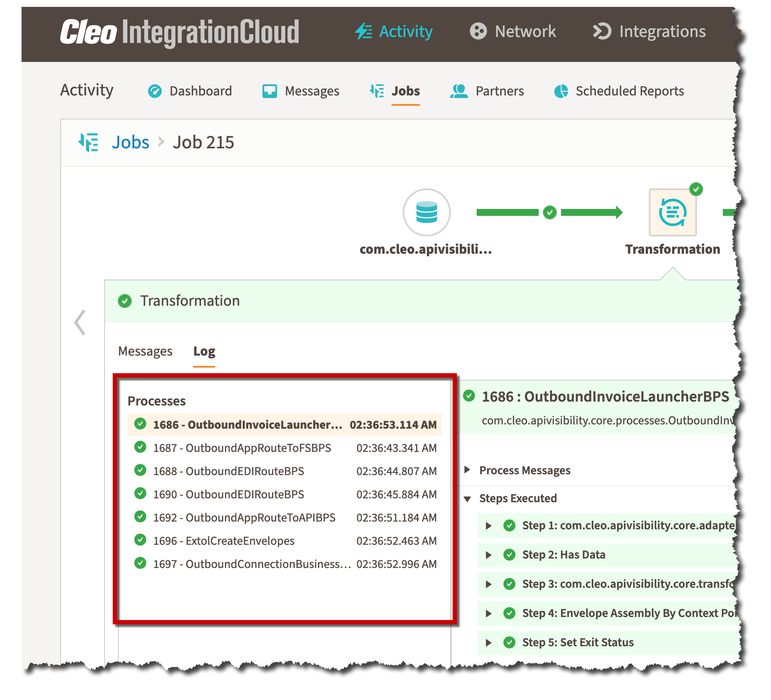This screenshot has height=700, width=771.
Task: Expand the Process Messages section
Action: [x=467, y=470]
